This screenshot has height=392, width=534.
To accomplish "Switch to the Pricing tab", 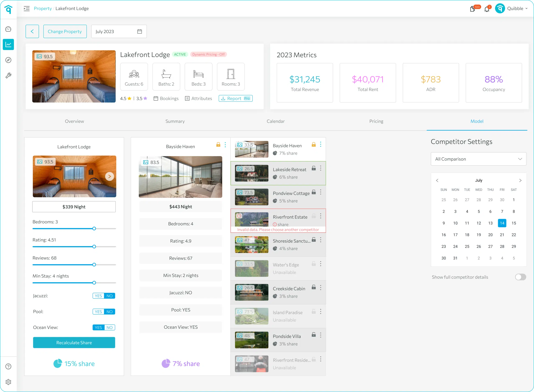I will pyautogui.click(x=376, y=121).
